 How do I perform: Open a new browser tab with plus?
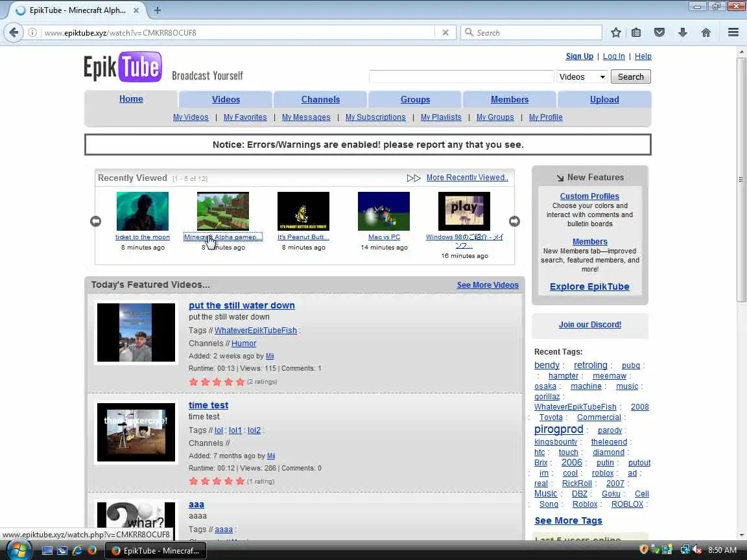tap(158, 10)
